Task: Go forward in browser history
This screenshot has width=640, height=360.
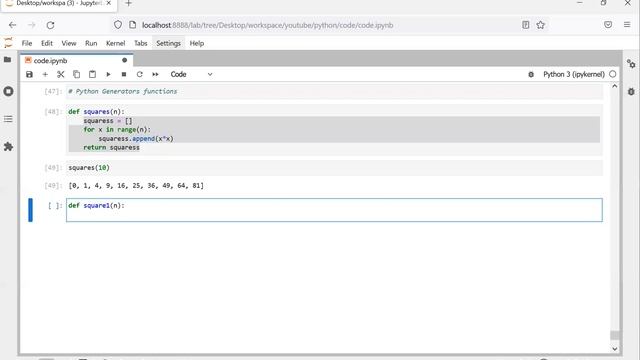Action: (31, 25)
